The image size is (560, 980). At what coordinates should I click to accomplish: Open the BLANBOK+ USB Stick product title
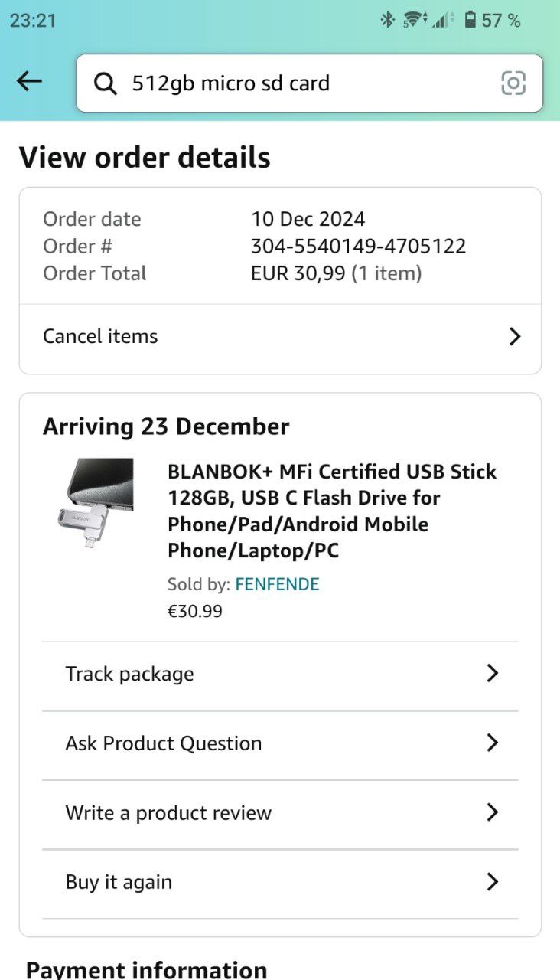tap(332, 511)
